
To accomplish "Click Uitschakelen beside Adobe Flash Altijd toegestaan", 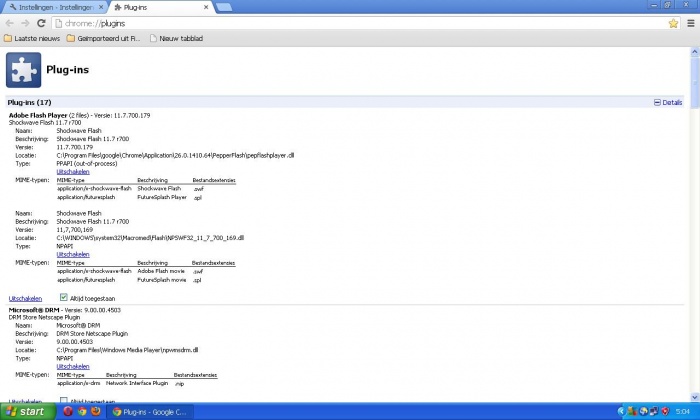I will (x=25, y=299).
